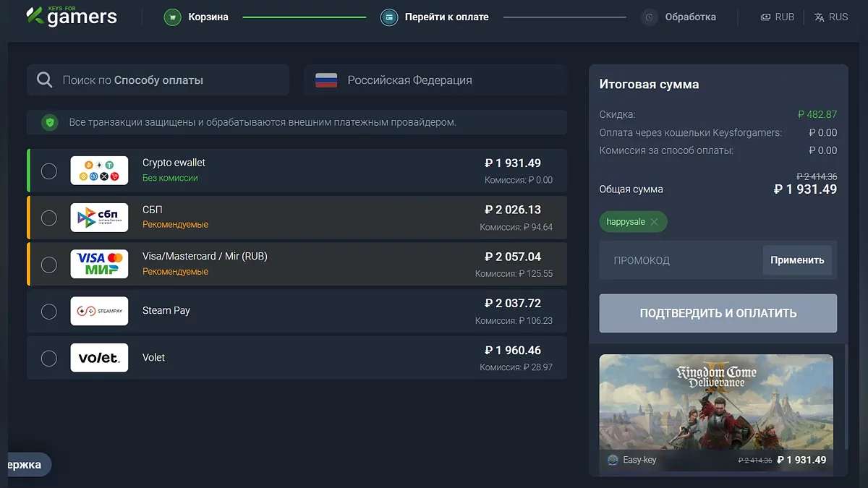868x488 pixels.
Task: Open the RUB currency selector
Action: [778, 17]
